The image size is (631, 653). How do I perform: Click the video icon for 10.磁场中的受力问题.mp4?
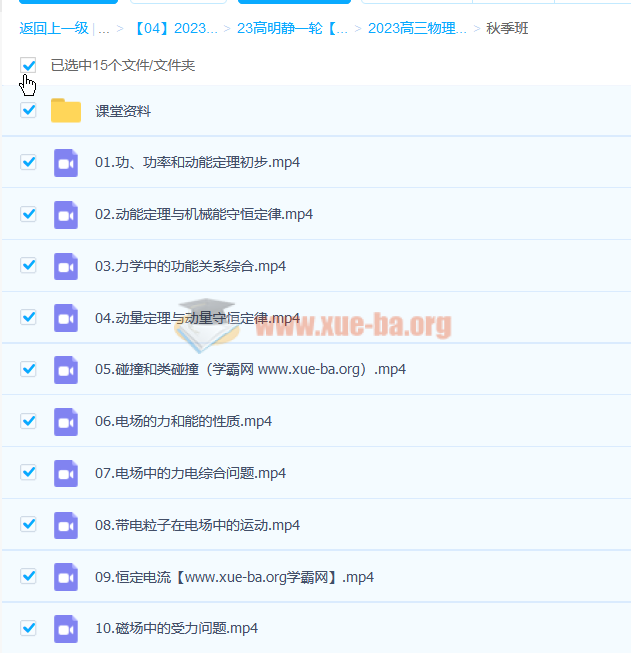coord(66,629)
